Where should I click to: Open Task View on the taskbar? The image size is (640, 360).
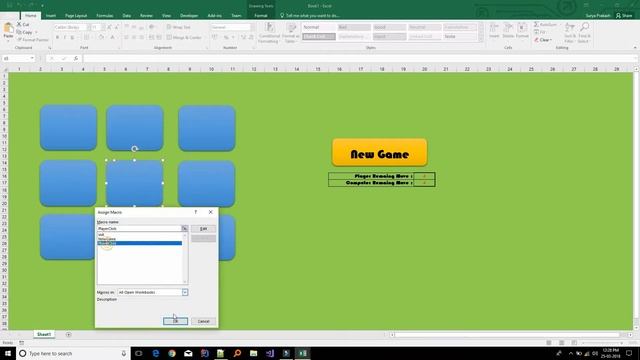(x=139, y=353)
